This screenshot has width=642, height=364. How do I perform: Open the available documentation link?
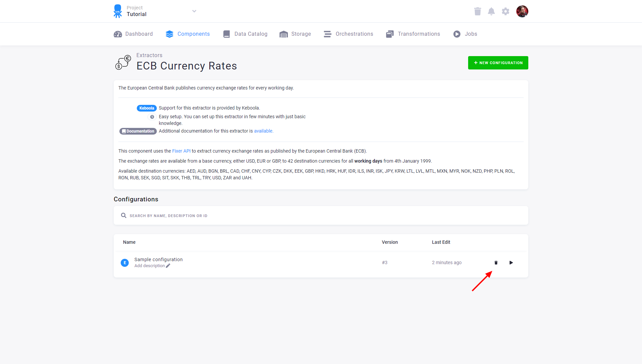(x=263, y=131)
